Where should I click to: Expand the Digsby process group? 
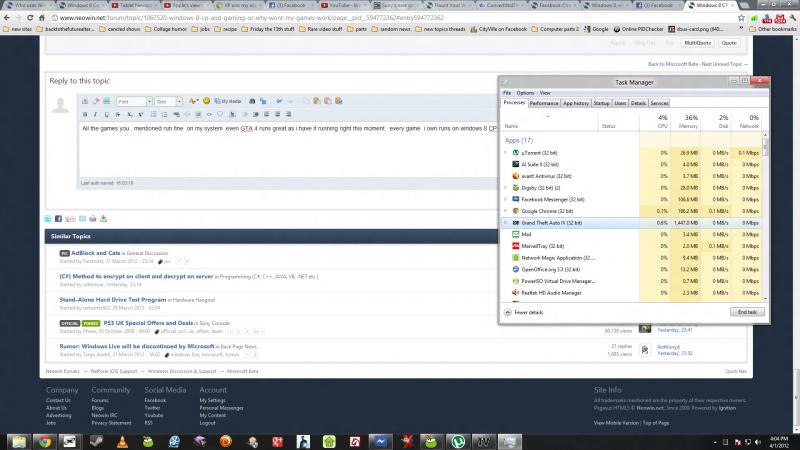coord(506,188)
